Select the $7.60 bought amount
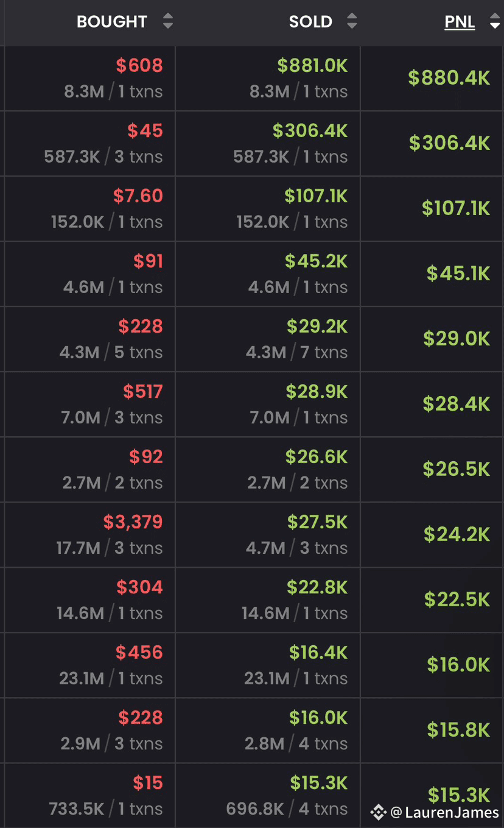 coord(138,196)
